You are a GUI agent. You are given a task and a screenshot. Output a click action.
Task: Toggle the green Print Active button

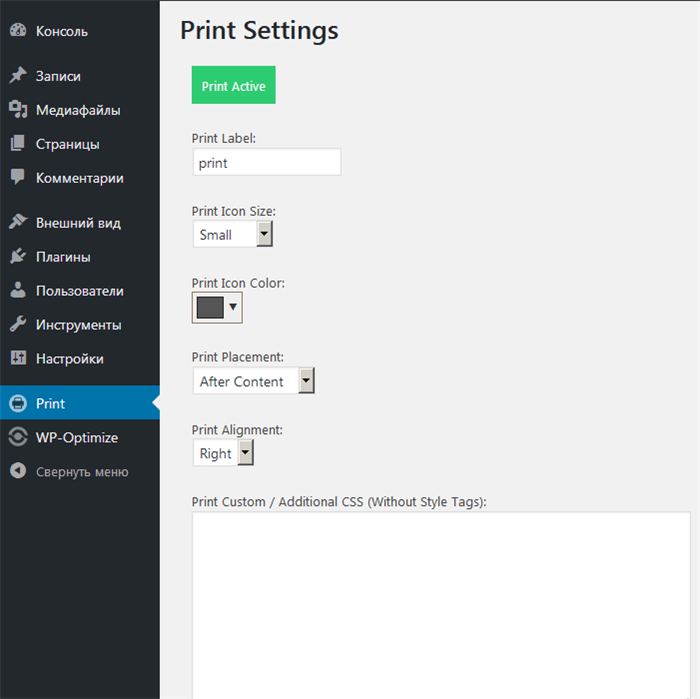coord(233,85)
